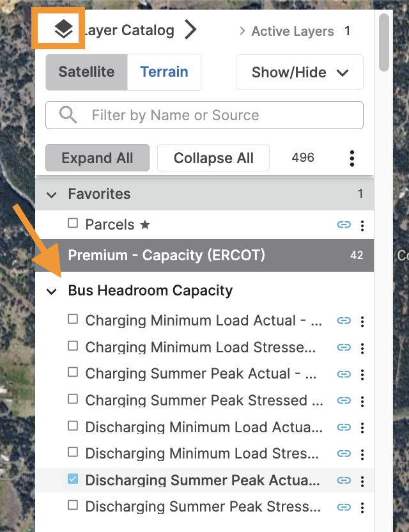The image size is (409, 532).
Task: Collapse the Favorites section
Action: pos(51,194)
